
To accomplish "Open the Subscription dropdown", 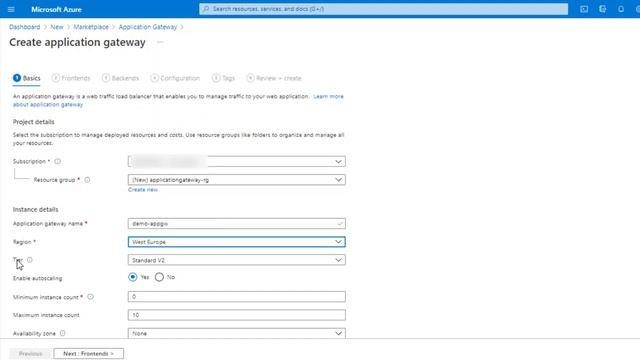I will pos(237,161).
